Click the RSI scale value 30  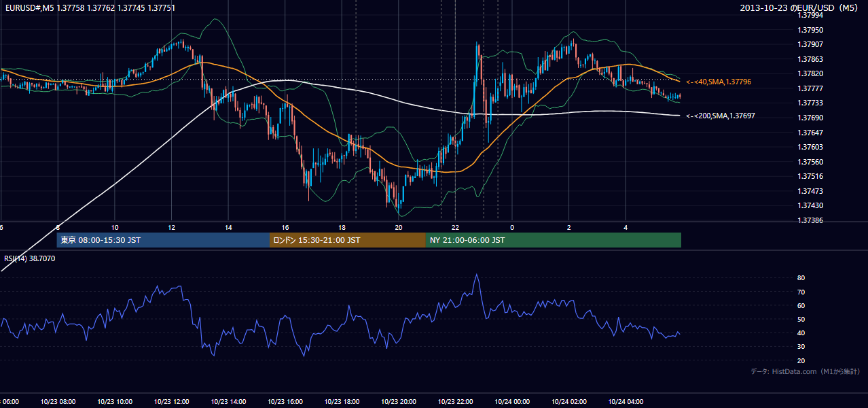click(x=801, y=346)
